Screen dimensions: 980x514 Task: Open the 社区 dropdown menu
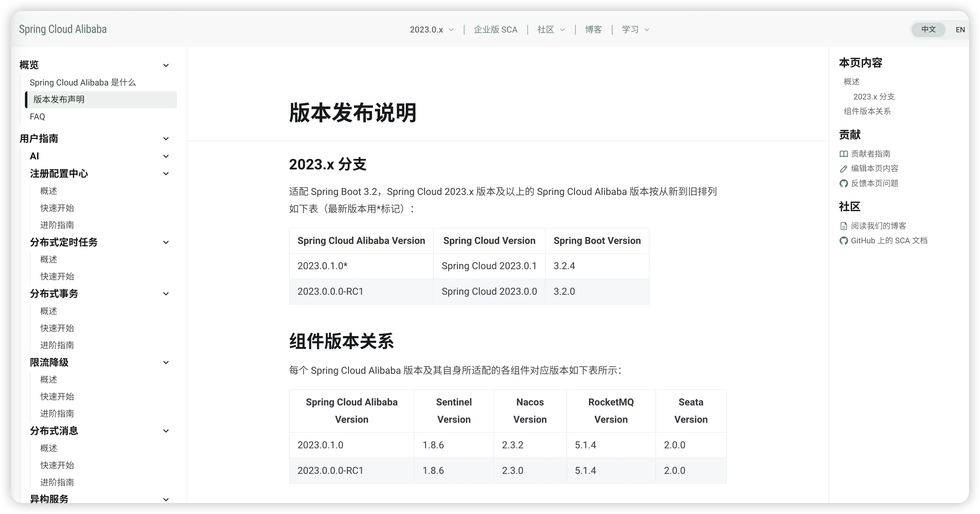pyautogui.click(x=551, y=30)
